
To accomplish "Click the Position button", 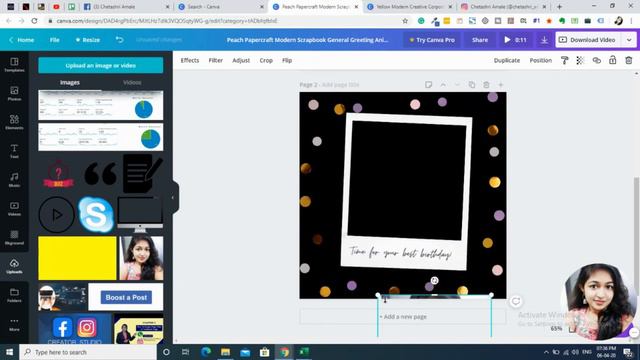I will tap(540, 60).
